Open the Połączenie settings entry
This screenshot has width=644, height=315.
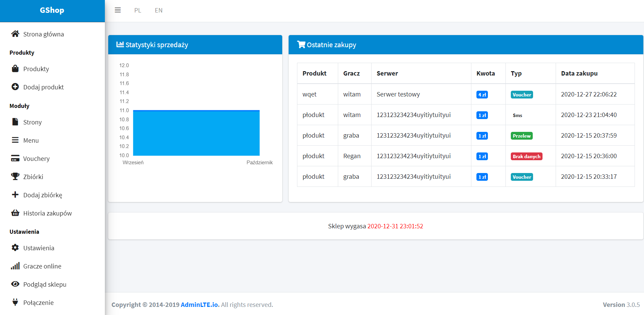pos(38,303)
